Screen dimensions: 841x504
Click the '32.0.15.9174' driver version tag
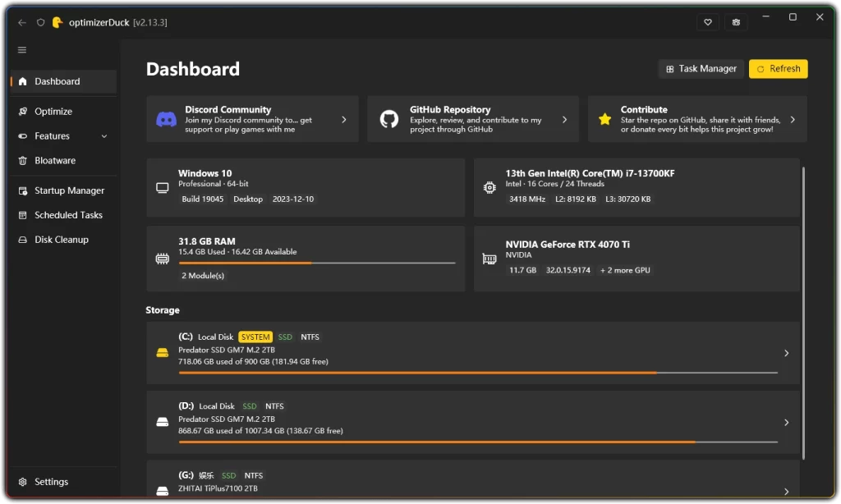coord(568,270)
